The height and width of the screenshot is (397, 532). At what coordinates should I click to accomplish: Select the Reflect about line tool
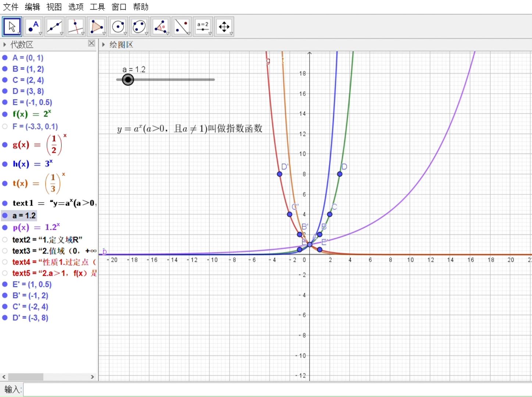(x=182, y=26)
